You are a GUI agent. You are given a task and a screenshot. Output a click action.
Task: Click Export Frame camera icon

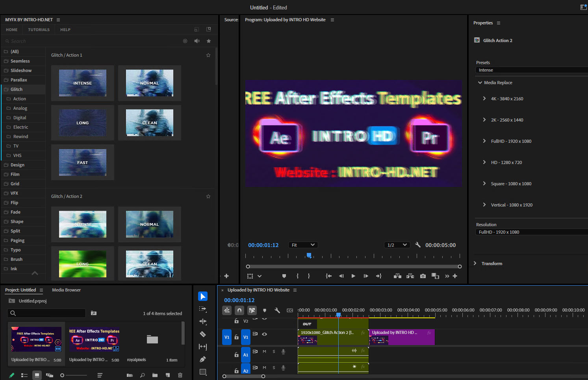point(423,276)
